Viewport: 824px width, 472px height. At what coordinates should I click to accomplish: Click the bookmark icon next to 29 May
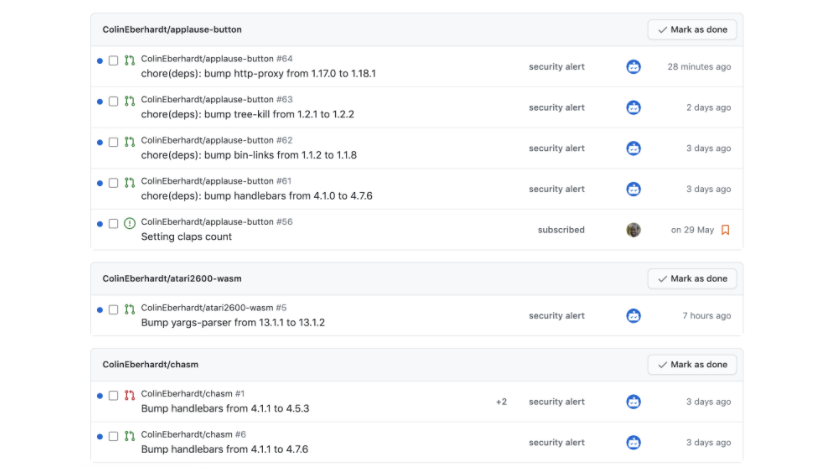(x=725, y=230)
